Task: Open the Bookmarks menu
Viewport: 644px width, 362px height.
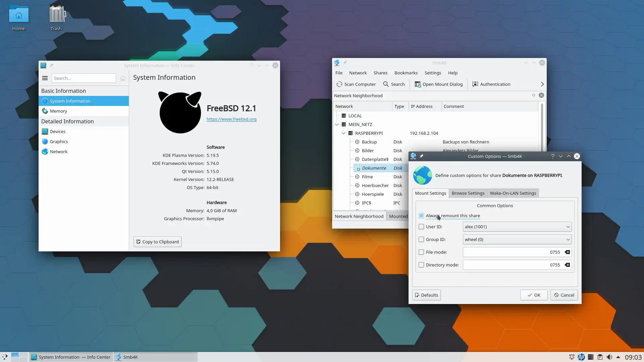Action: pos(406,73)
